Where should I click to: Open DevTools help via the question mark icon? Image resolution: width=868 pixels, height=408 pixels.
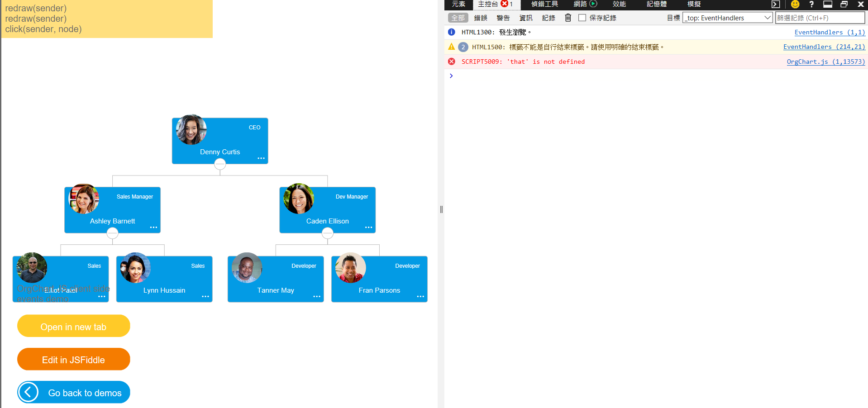tap(811, 5)
